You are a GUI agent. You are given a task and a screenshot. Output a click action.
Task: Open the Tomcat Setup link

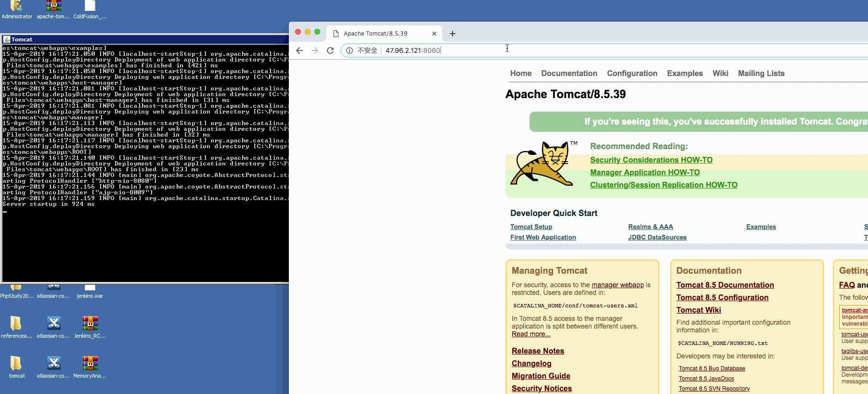click(x=531, y=227)
